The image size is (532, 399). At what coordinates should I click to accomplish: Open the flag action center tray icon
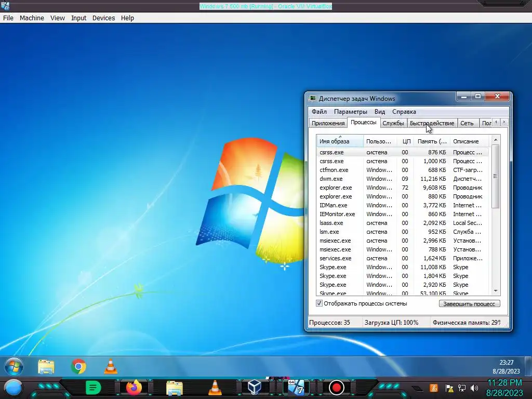point(449,388)
